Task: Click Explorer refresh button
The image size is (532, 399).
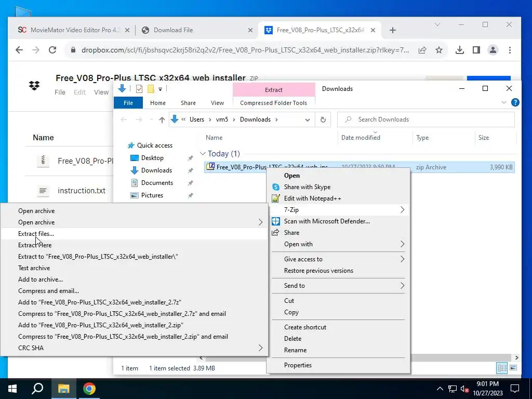Action: click(323, 119)
